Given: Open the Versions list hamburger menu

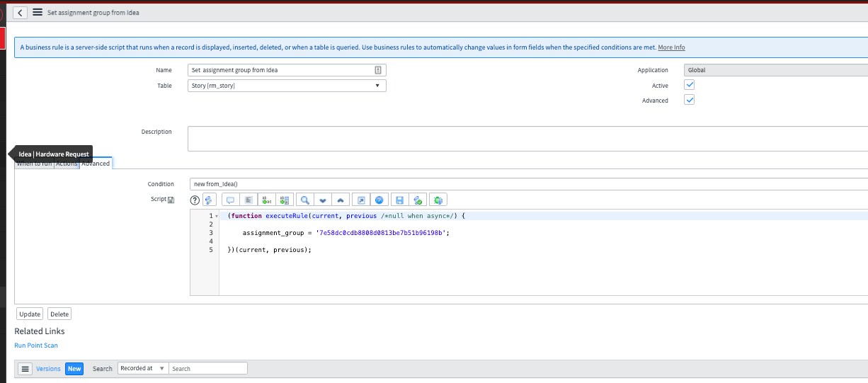Looking at the screenshot, I should (25, 368).
